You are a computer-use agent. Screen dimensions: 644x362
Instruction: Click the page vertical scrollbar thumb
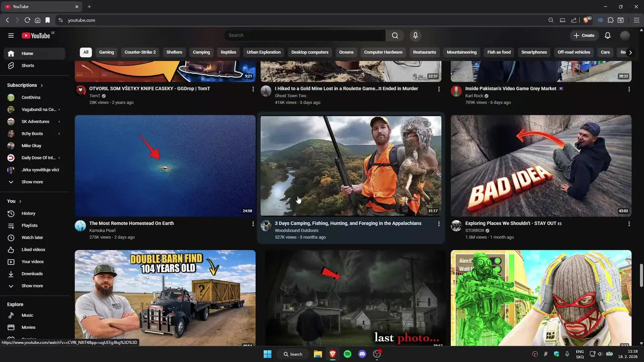[x=641, y=276]
